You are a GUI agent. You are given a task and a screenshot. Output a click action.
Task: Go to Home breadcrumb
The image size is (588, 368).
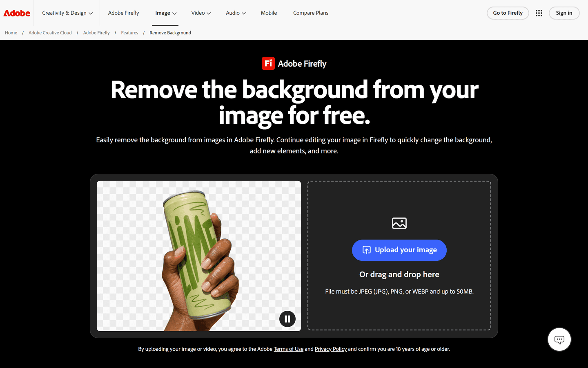pos(11,33)
